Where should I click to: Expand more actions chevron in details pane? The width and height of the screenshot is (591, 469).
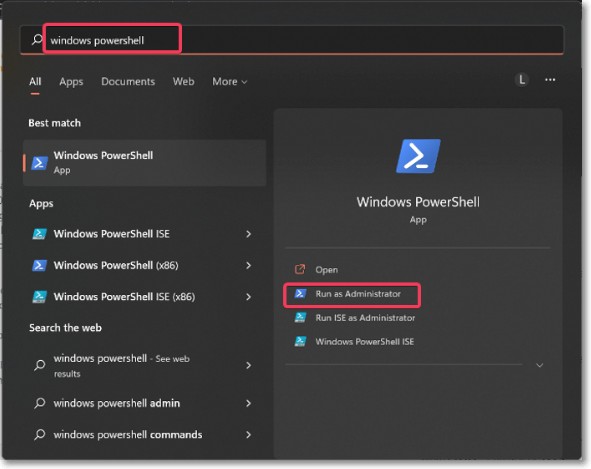click(539, 365)
